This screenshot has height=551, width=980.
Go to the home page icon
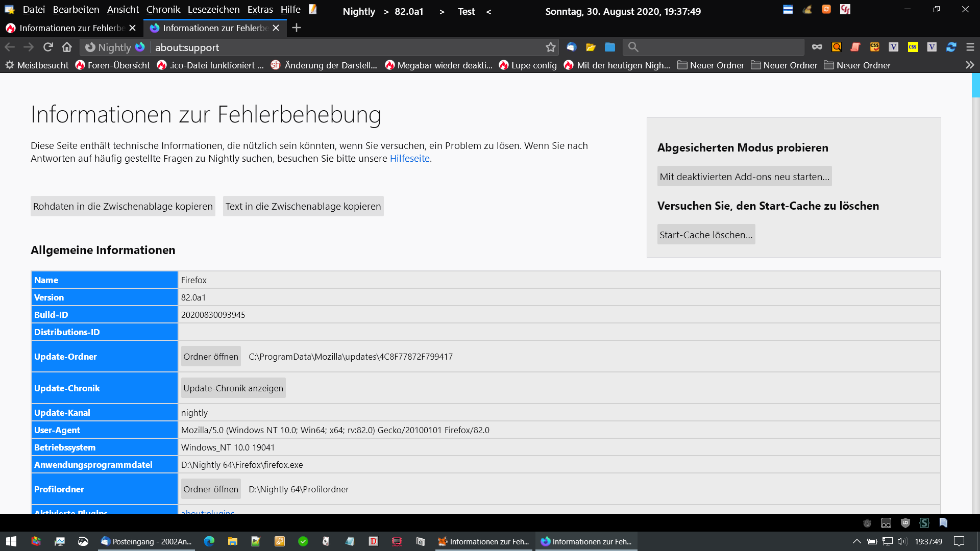point(67,47)
